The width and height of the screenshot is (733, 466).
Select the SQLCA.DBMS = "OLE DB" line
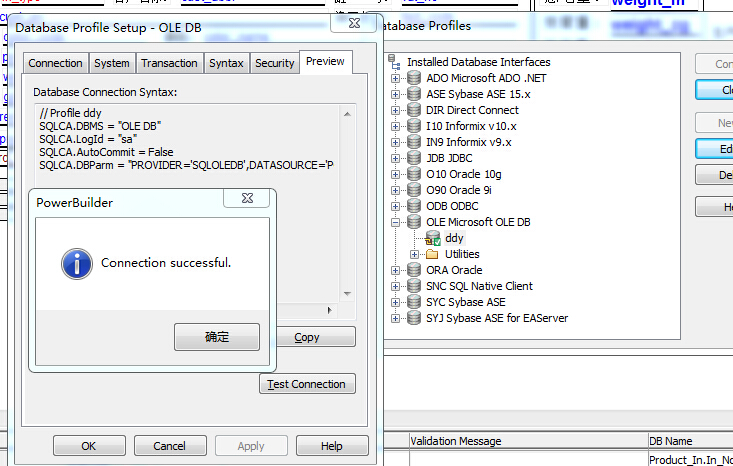click(x=100, y=126)
